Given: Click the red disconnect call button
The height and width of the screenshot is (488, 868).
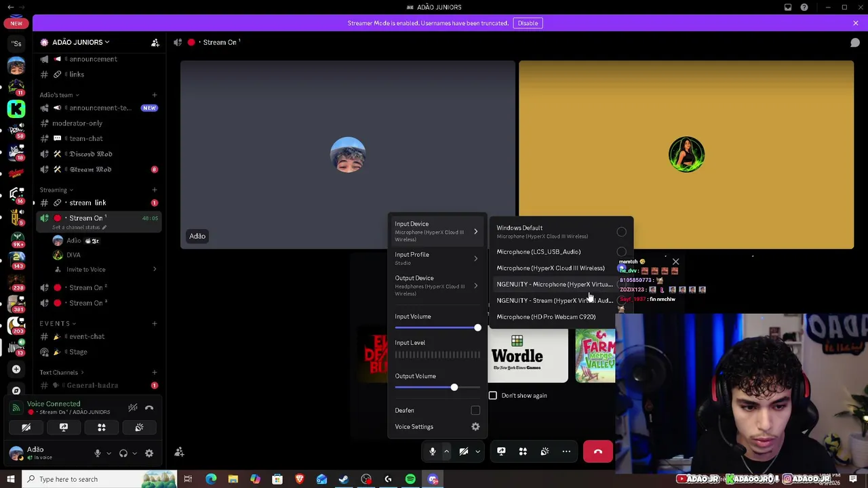Looking at the screenshot, I should coord(598,451).
